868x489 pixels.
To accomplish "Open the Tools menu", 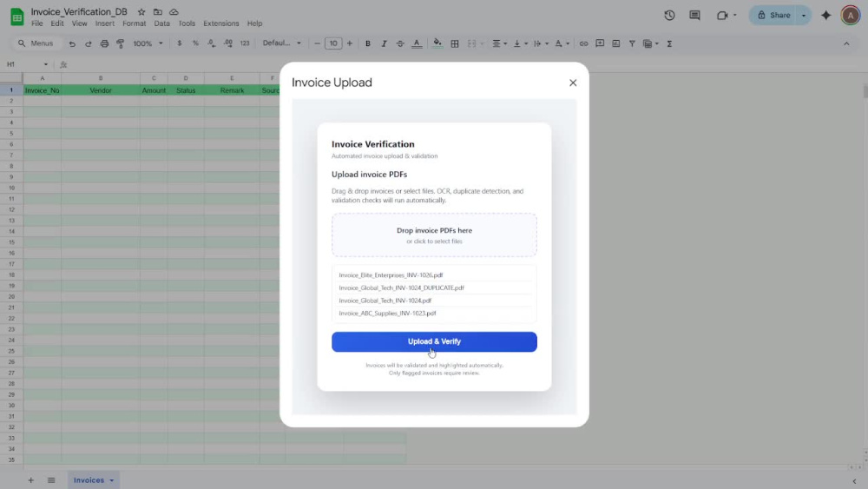I will [187, 23].
